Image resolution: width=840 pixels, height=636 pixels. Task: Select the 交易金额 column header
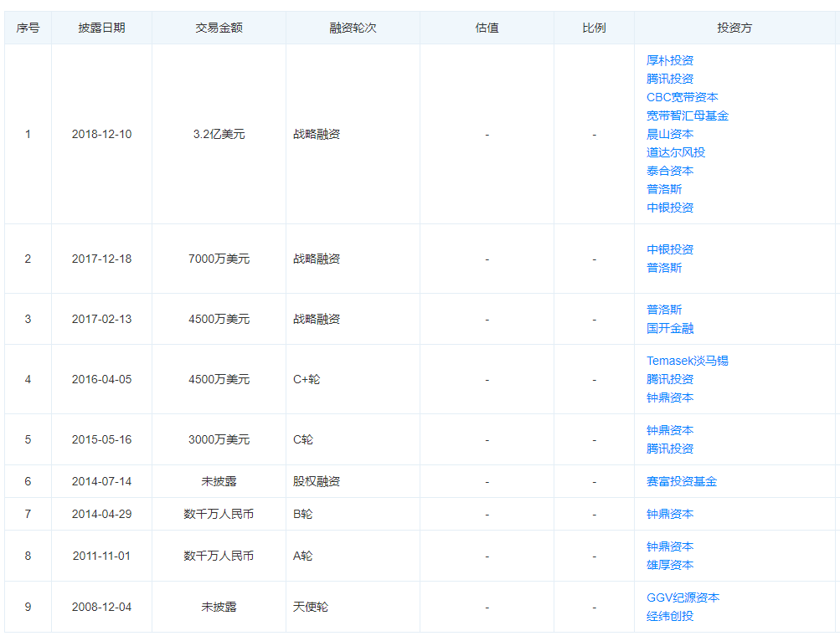[x=219, y=28]
